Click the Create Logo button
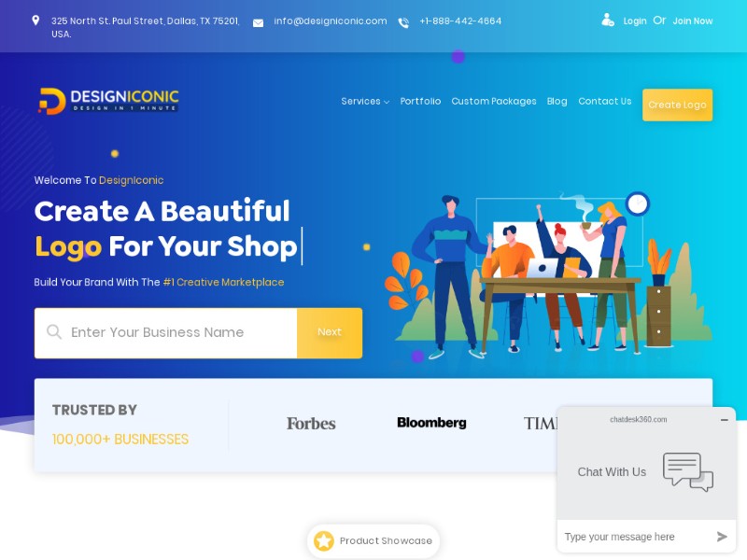747x560 pixels. pyautogui.click(x=677, y=105)
